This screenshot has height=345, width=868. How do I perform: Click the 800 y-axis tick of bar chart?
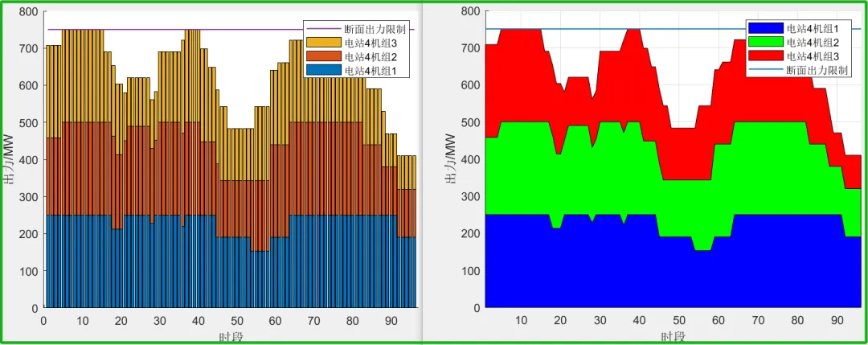[x=28, y=11]
